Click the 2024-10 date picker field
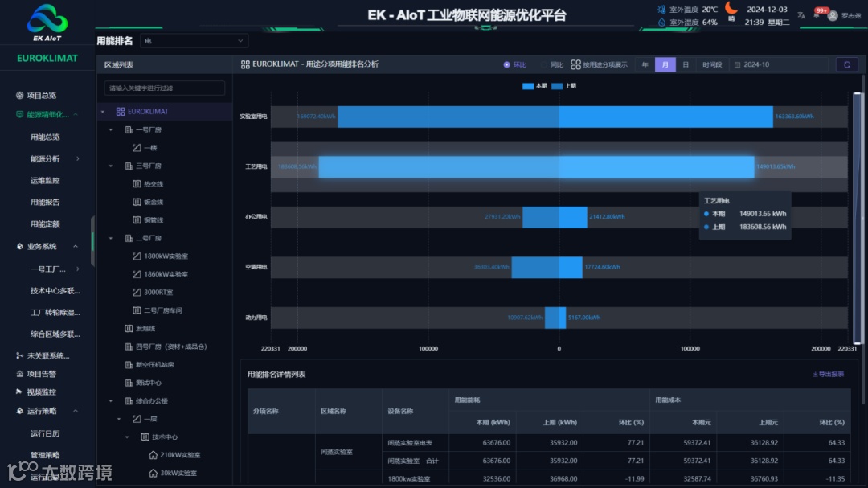The width and height of the screenshot is (868, 488). click(780, 65)
